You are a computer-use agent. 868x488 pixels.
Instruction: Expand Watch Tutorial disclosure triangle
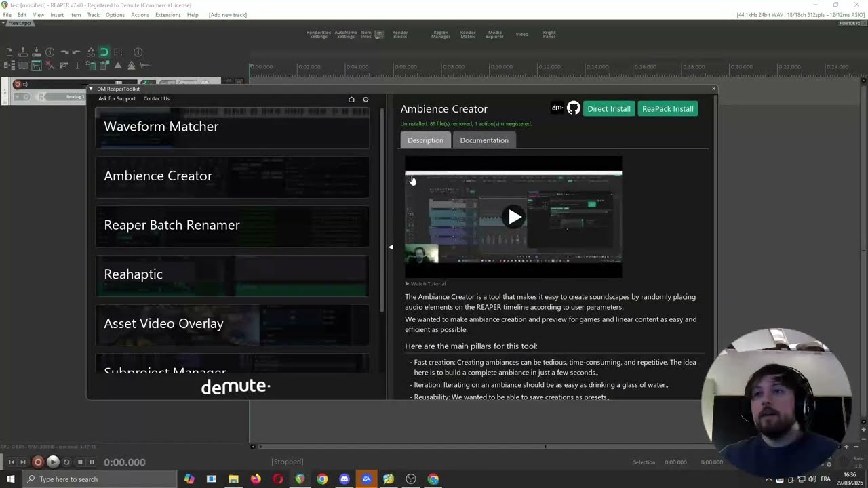[x=407, y=284]
